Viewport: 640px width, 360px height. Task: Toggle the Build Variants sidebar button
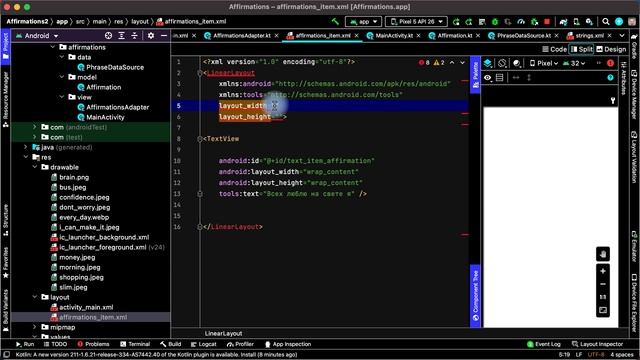[5, 310]
